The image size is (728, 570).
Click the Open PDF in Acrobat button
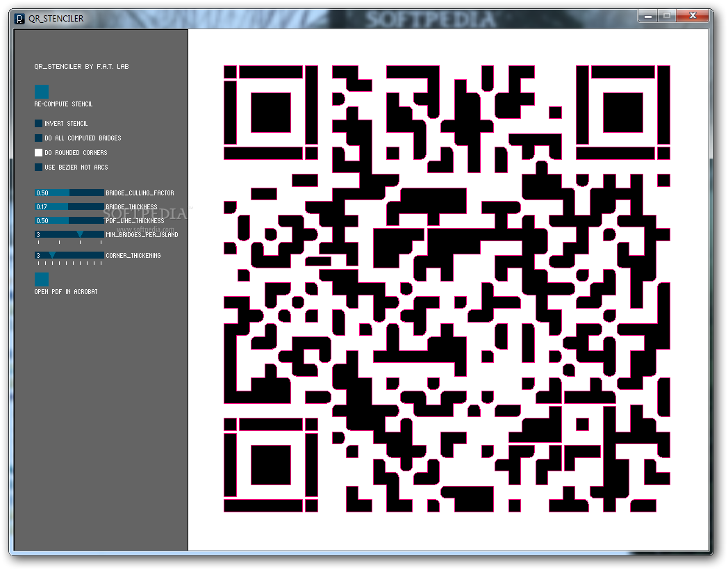[x=41, y=279]
